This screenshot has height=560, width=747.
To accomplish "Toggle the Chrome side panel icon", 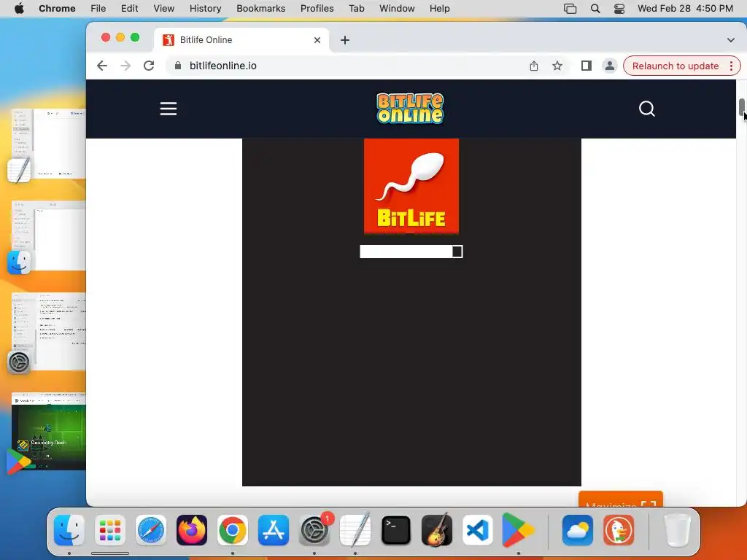I will coord(586,66).
